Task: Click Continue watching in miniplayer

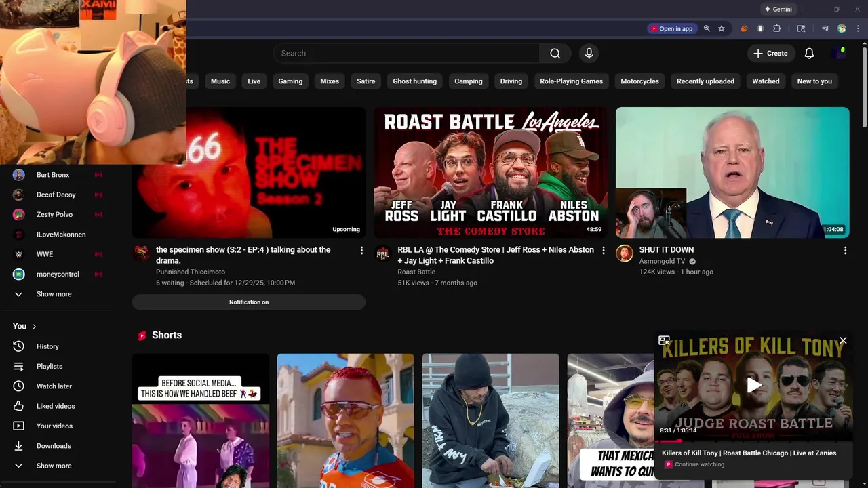Action: (x=699, y=465)
